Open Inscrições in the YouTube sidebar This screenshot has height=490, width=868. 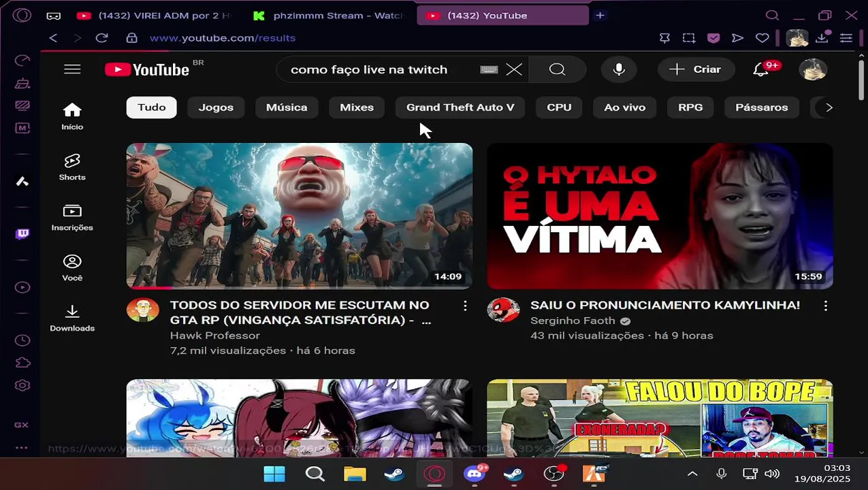72,217
